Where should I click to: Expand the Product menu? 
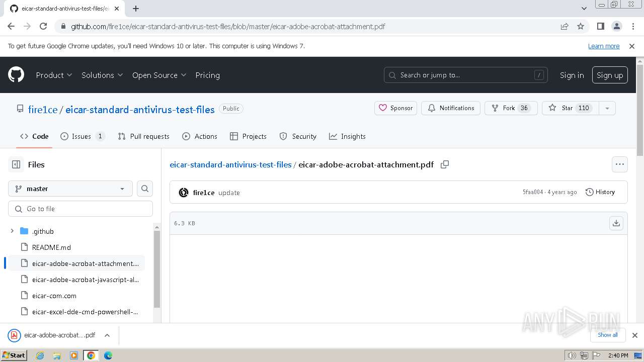(x=54, y=75)
